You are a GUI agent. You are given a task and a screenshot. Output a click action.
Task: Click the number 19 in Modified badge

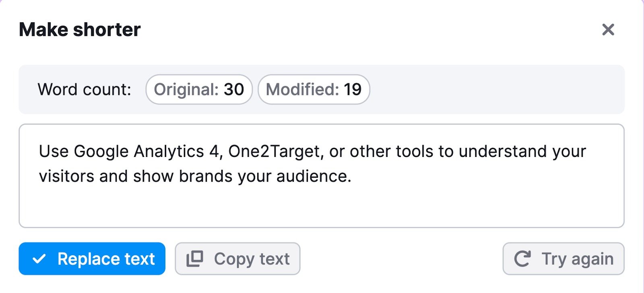tap(352, 89)
